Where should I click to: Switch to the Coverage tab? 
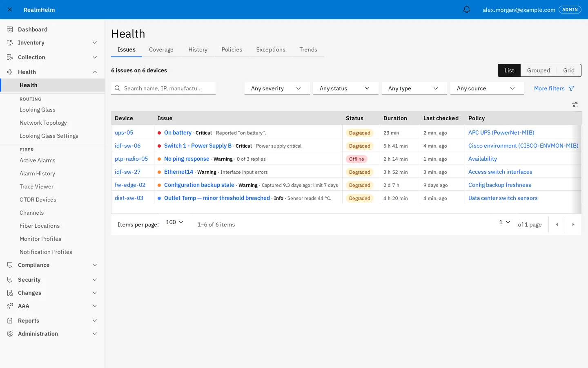tap(161, 49)
